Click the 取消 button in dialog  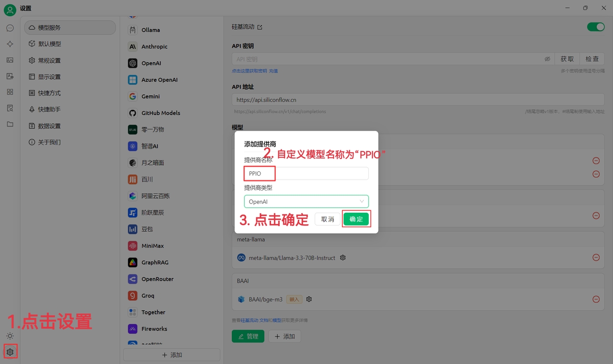point(328,219)
